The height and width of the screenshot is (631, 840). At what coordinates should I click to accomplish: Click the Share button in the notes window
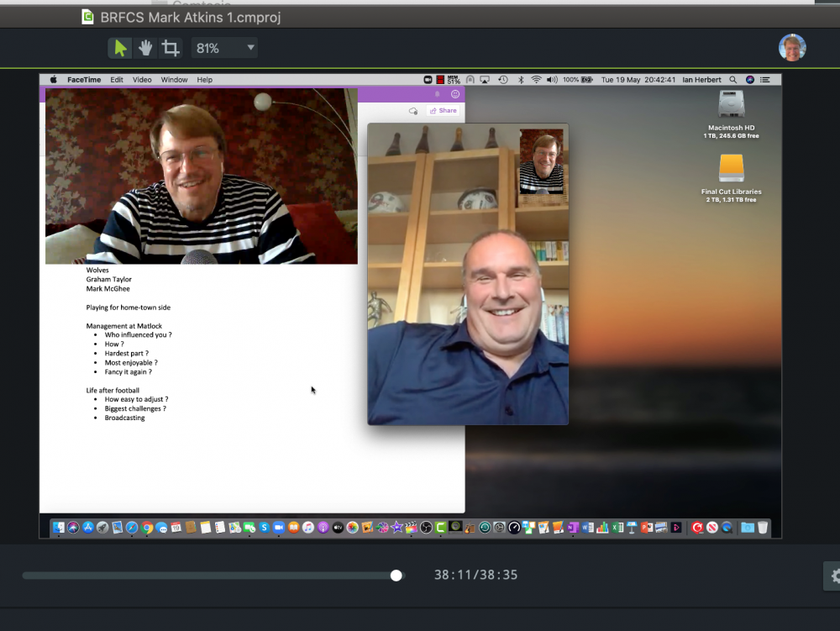443,110
